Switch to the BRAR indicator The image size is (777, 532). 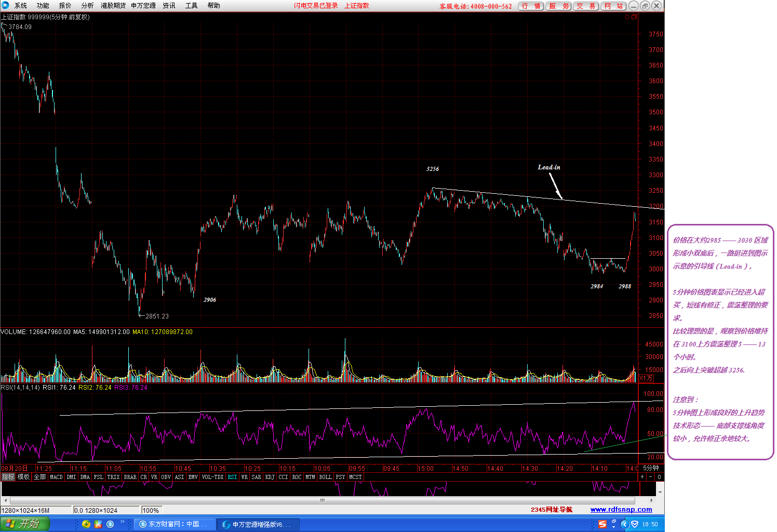[x=130, y=477]
